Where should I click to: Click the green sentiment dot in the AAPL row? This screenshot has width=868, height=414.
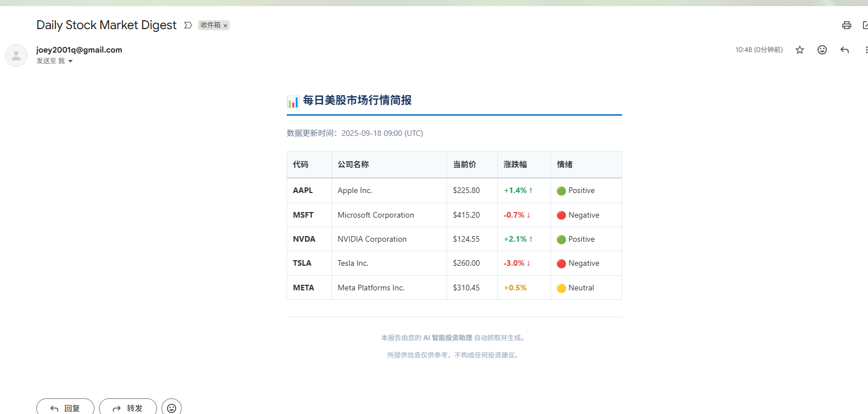pos(561,191)
